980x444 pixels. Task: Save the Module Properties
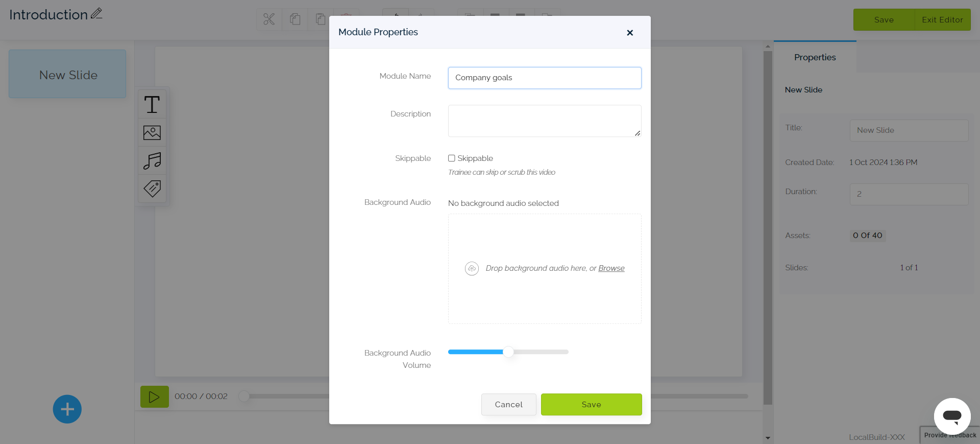click(591, 404)
